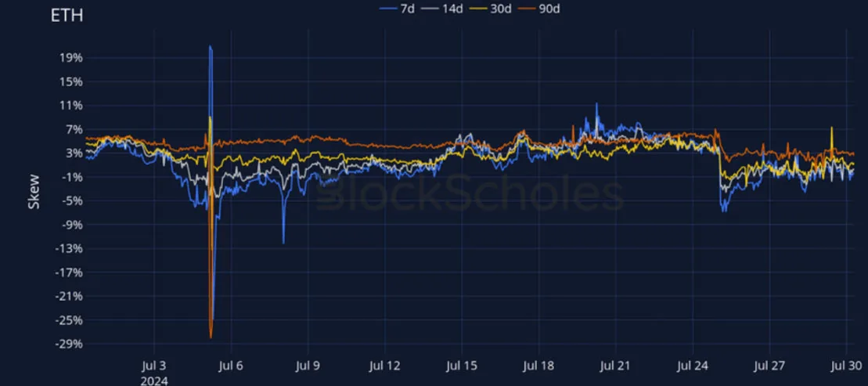The width and height of the screenshot is (868, 386).
Task: Toggle the 7d series in the legend
Action: coord(398,9)
